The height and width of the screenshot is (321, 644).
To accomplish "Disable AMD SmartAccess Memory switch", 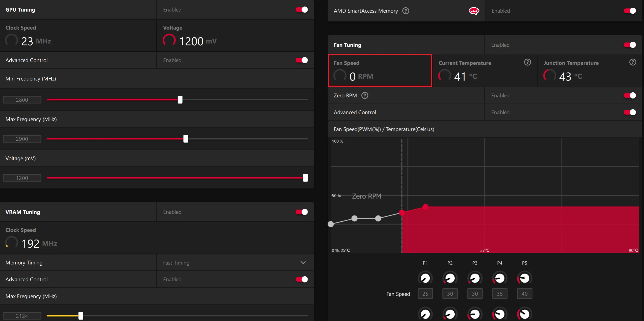I will pos(630,11).
